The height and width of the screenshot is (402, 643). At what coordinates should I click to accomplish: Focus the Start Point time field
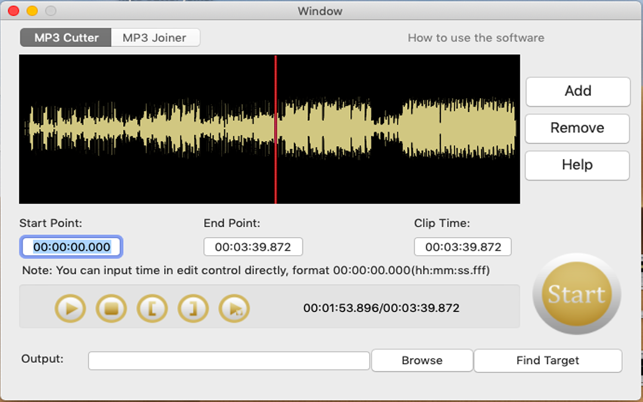pos(71,247)
